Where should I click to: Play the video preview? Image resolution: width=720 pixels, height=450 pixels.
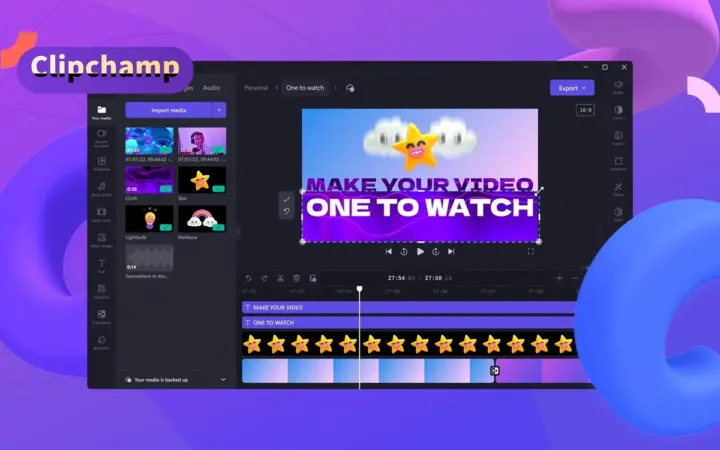pyautogui.click(x=420, y=252)
